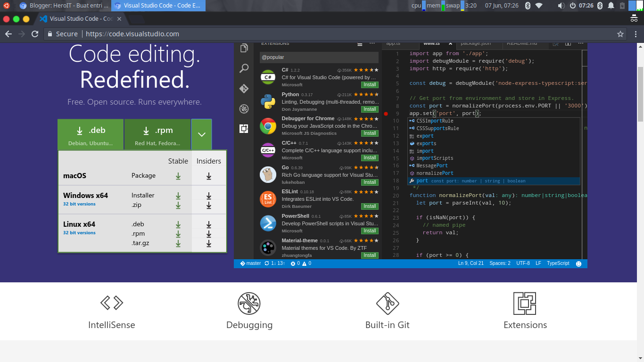Click the Extensions feature icon at page bottom
This screenshot has width=644, height=362.
[525, 303]
